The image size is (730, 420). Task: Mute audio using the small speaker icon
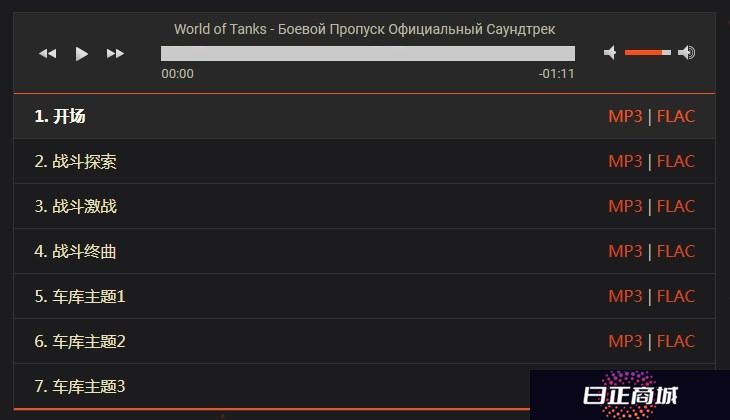click(610, 53)
